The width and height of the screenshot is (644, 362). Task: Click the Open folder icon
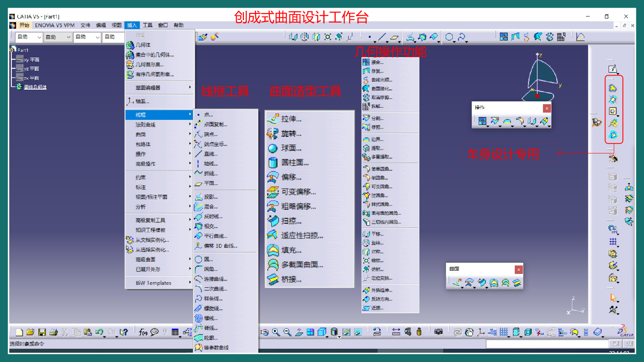[x=30, y=332]
